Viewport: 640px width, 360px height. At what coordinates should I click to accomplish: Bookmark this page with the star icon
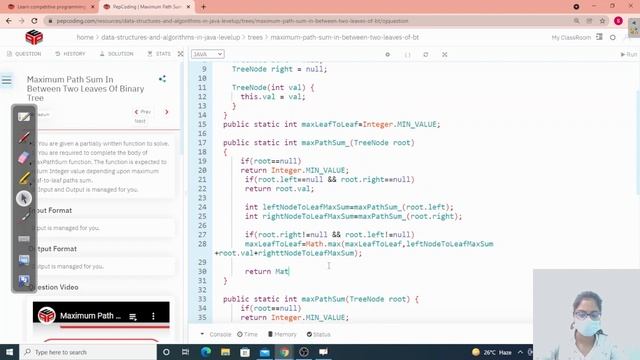602,21
